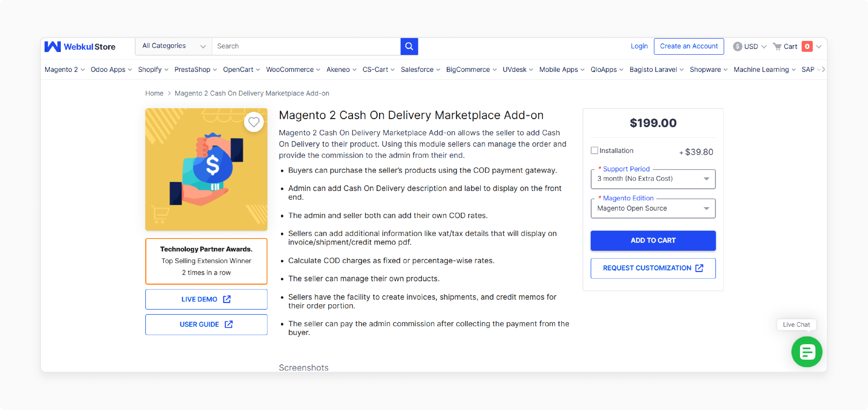Click the ADD TO CART button
The image size is (868, 410).
[653, 240]
